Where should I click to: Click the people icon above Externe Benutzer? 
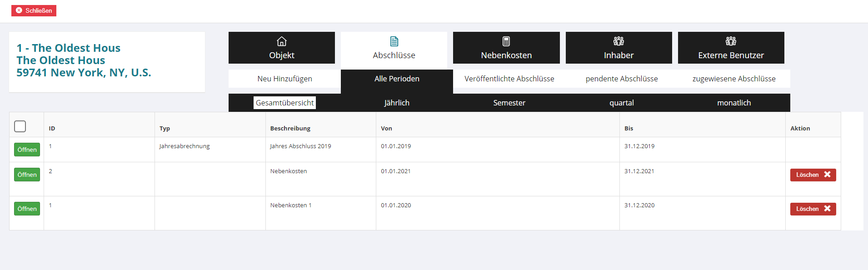(x=731, y=41)
